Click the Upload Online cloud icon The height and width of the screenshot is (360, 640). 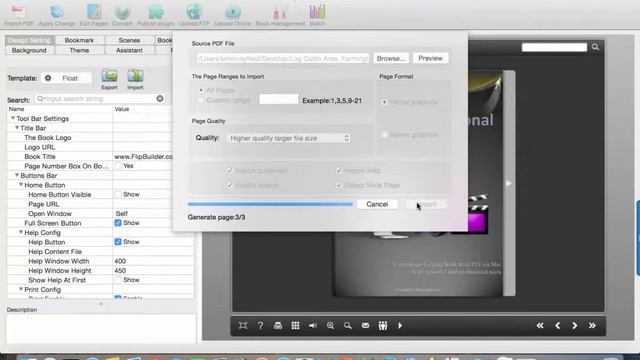(x=233, y=11)
